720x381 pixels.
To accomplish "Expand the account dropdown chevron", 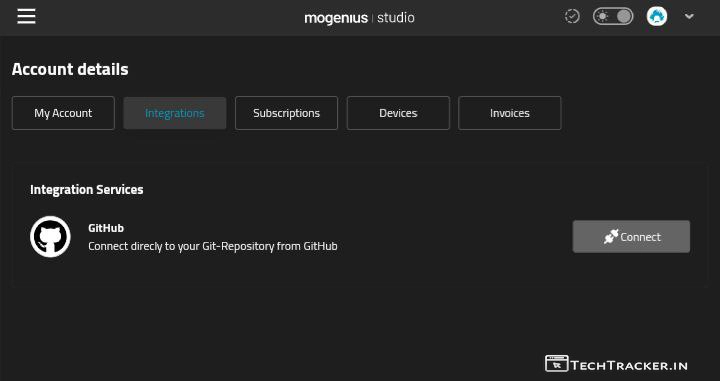I will point(689,17).
